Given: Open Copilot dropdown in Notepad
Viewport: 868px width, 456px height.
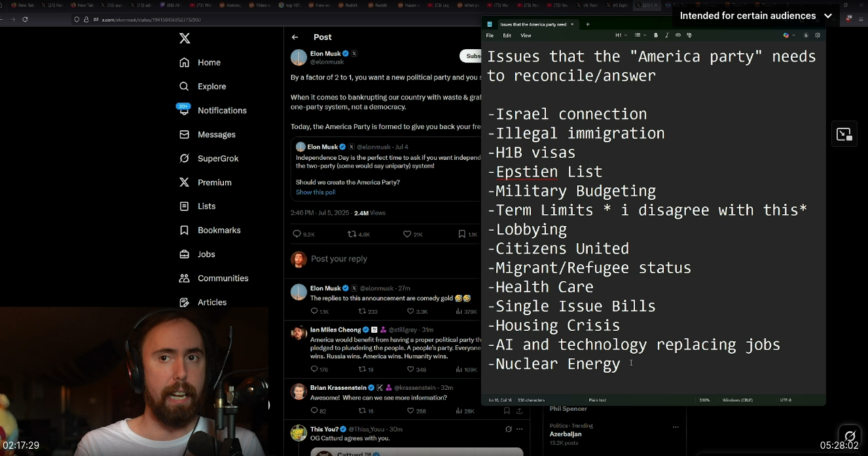Looking at the screenshot, I should pos(789,35).
